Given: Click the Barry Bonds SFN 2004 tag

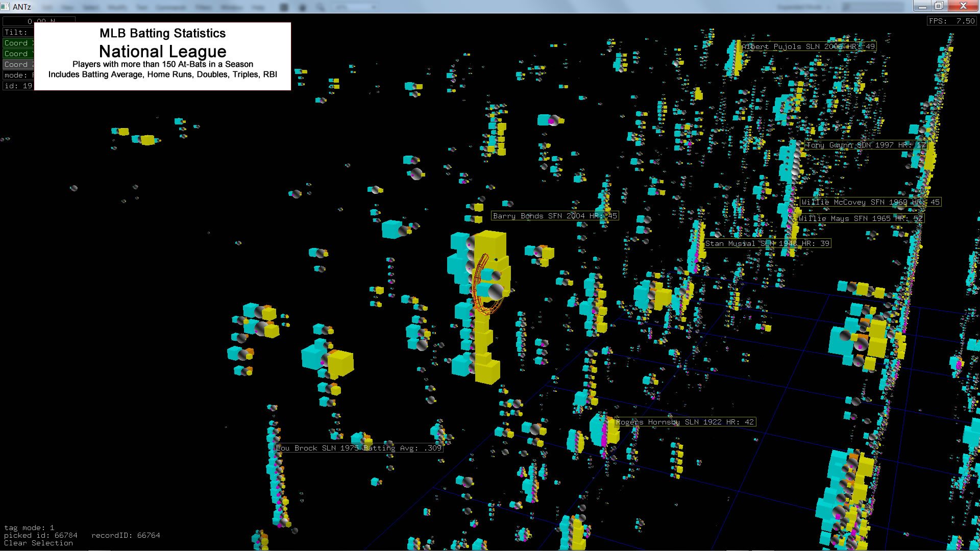Looking at the screenshot, I should pyautogui.click(x=554, y=216).
